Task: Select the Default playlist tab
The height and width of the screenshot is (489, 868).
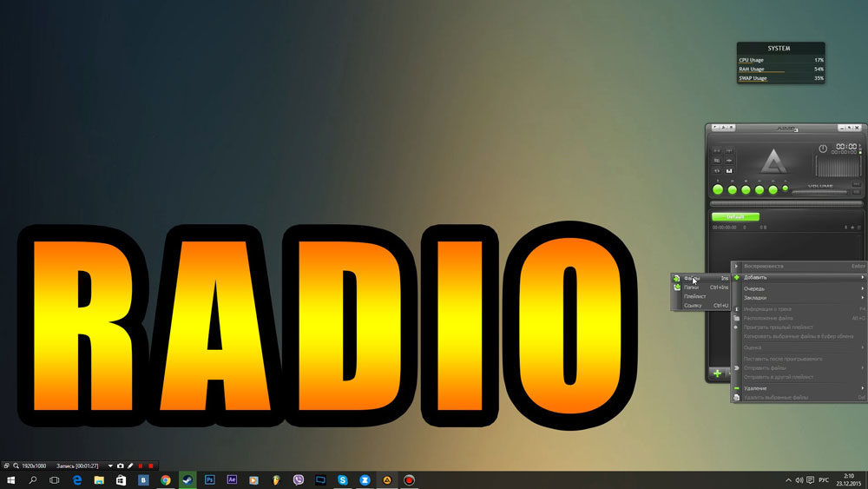Action: pyautogui.click(x=735, y=216)
